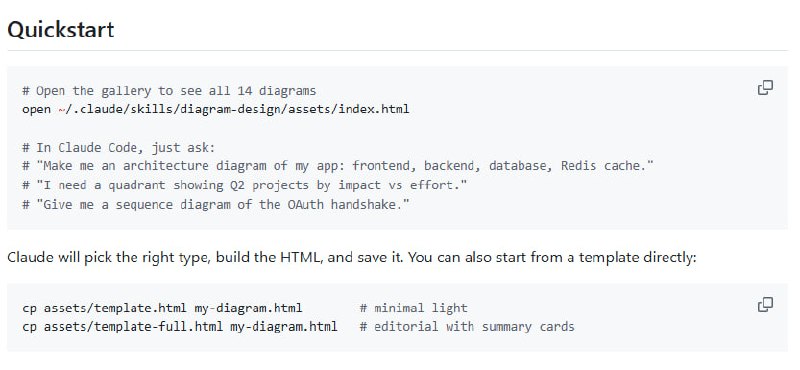
Task: Click the 'Open the gallery' comment line
Action: point(169,91)
